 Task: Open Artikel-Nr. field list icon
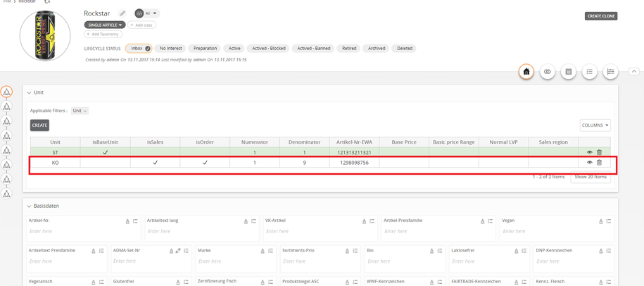point(135,221)
